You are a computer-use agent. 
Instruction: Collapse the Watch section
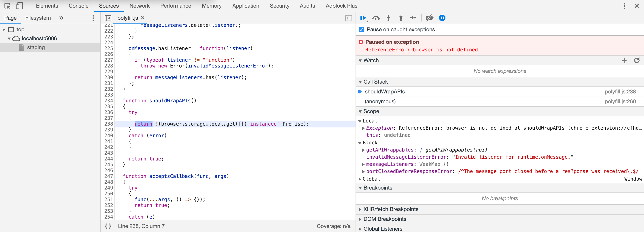[360, 61]
